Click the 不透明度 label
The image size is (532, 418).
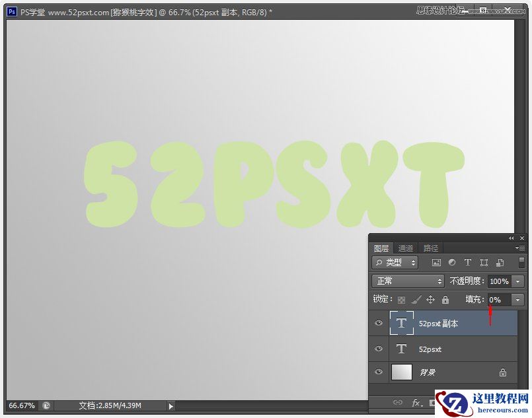pos(467,281)
